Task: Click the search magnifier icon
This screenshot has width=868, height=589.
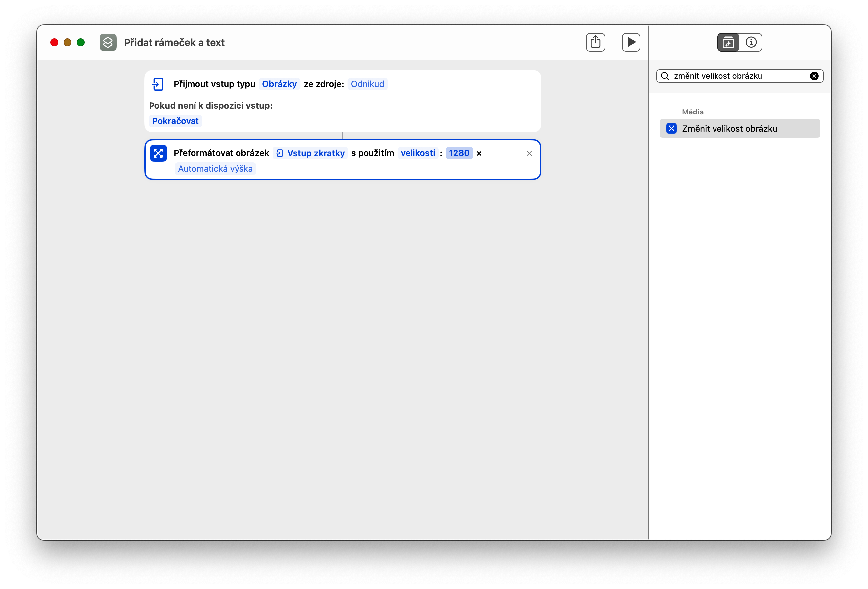Action: click(x=665, y=76)
